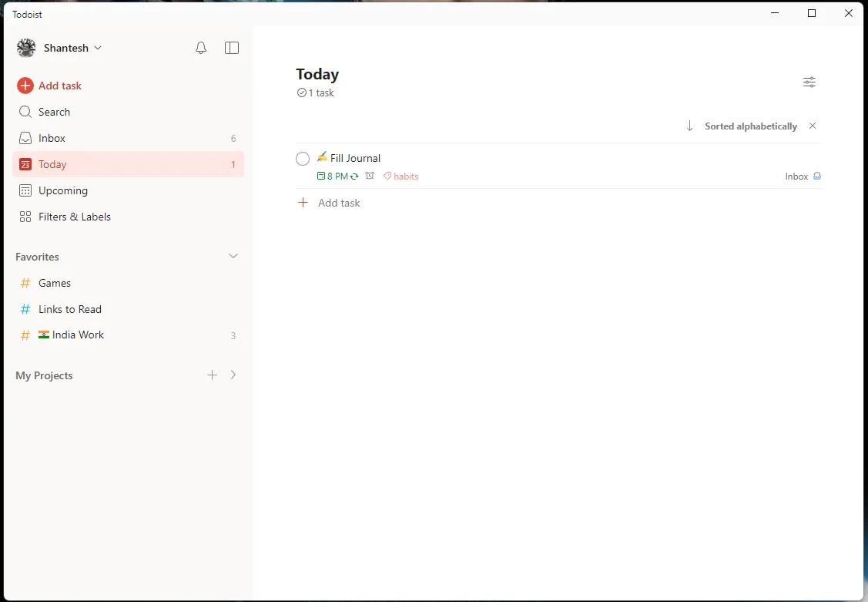
Task: Select the Today view in sidebar
Action: click(128, 164)
